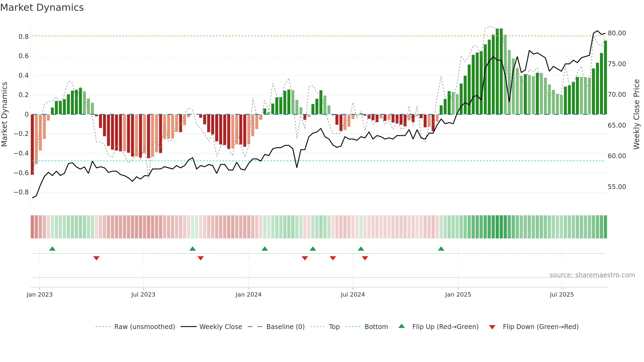The width and height of the screenshot is (644, 362).
Task: Select the Flip Down marker between Jul 2023 and Jan 2024
Action: tap(201, 258)
